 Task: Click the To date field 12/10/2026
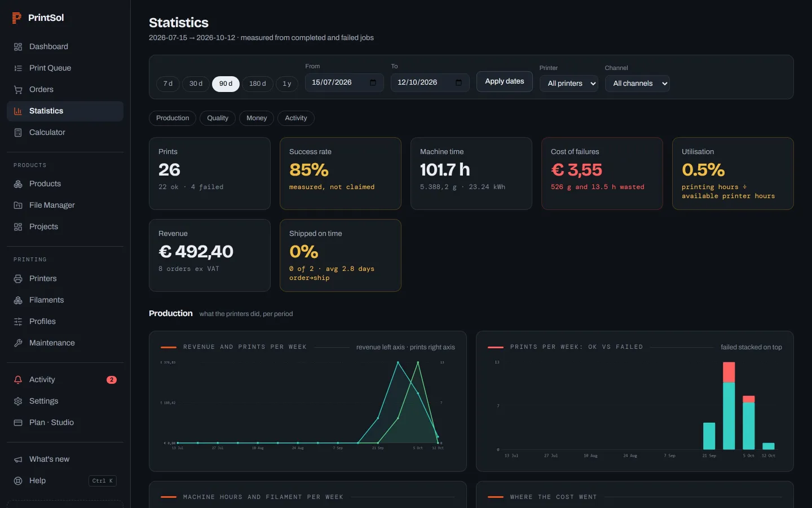(430, 82)
